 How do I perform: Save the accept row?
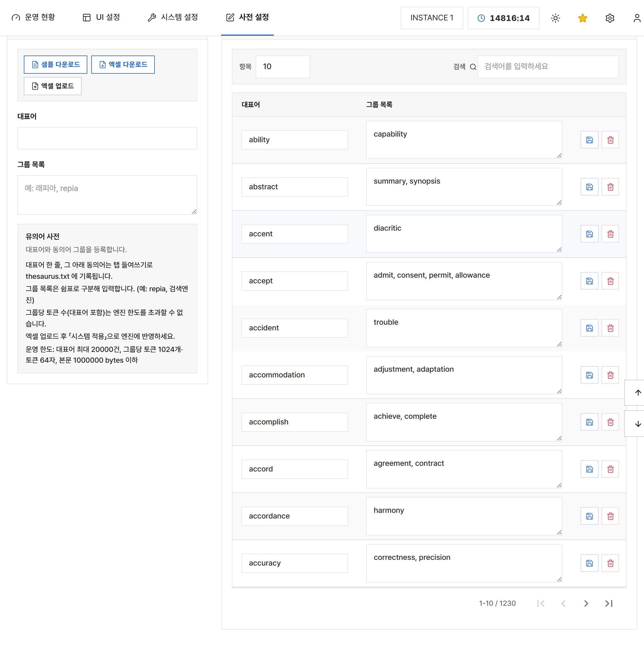click(589, 281)
